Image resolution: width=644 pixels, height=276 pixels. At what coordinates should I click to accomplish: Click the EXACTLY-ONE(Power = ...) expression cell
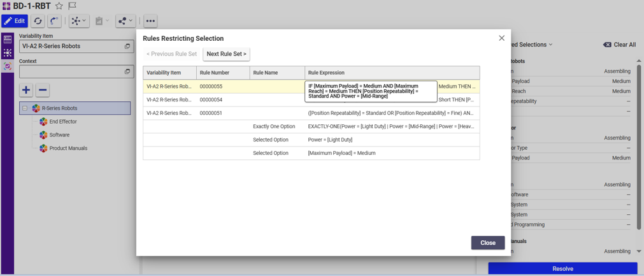392,126
